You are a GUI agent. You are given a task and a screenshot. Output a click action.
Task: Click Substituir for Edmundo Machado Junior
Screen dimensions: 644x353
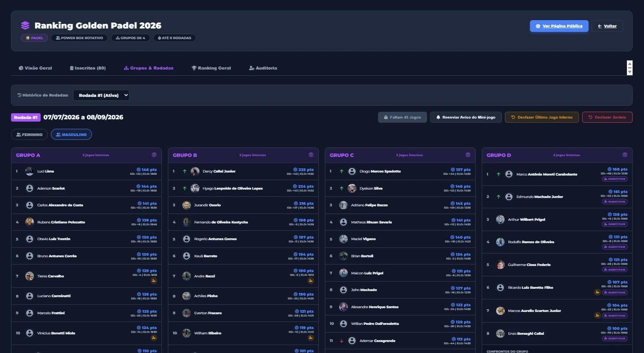615,202
